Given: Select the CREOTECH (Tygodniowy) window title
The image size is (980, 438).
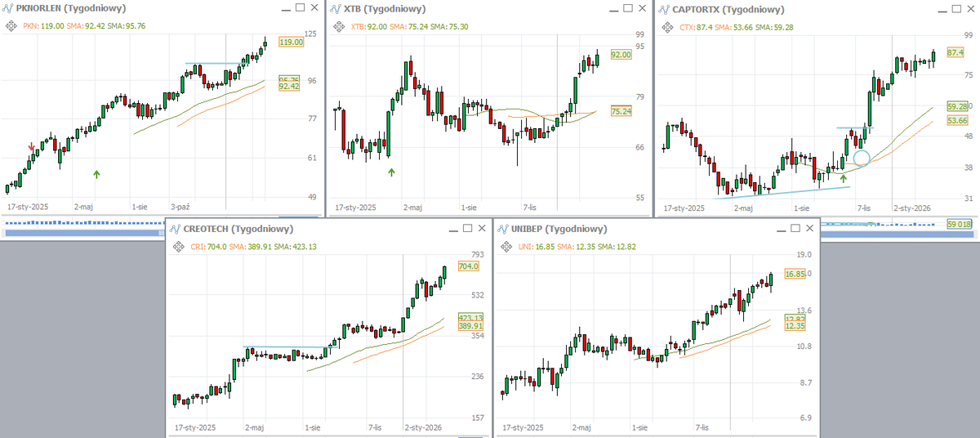Looking at the screenshot, I should pyautogui.click(x=238, y=229).
